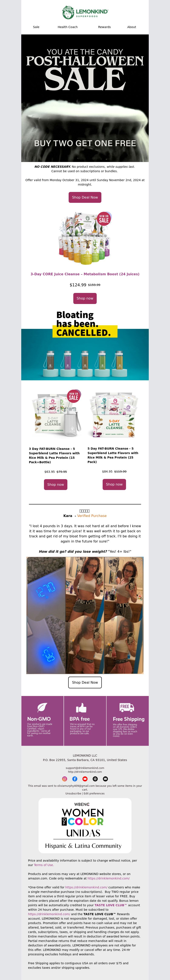Click the Bloating has been cancelled banner

pos(85,345)
